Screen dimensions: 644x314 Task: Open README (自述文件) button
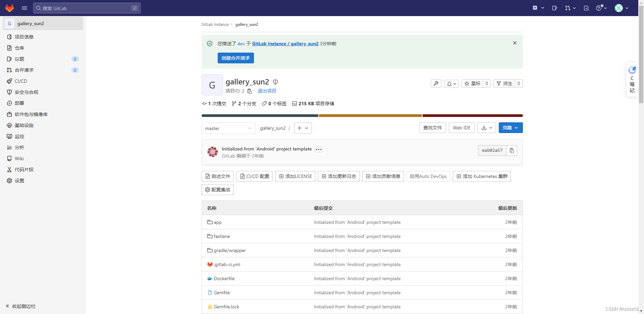[218, 176]
